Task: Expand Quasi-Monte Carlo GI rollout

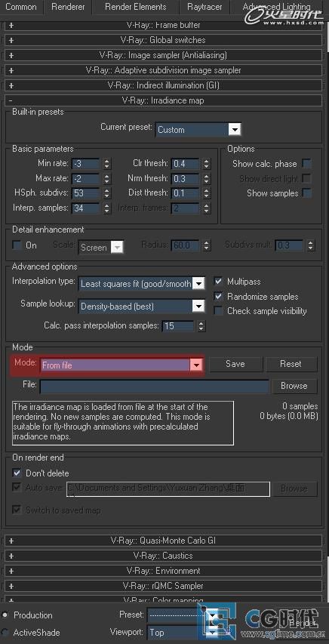Action: (x=163, y=541)
